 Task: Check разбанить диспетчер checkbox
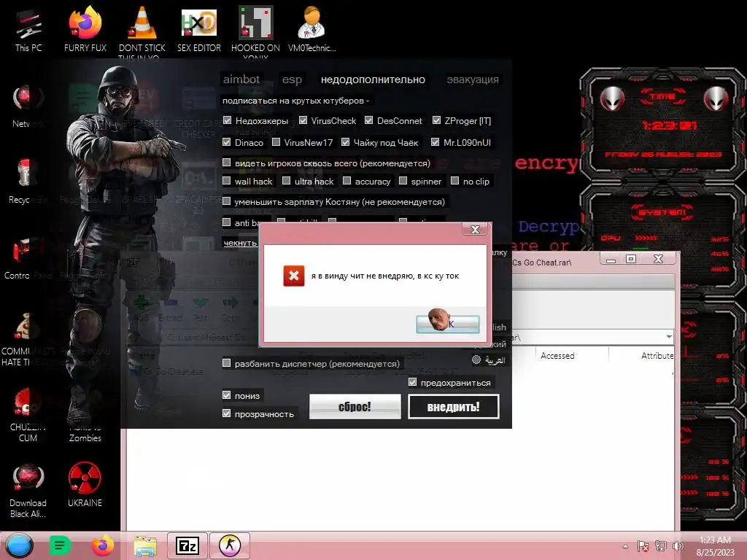[227, 363]
